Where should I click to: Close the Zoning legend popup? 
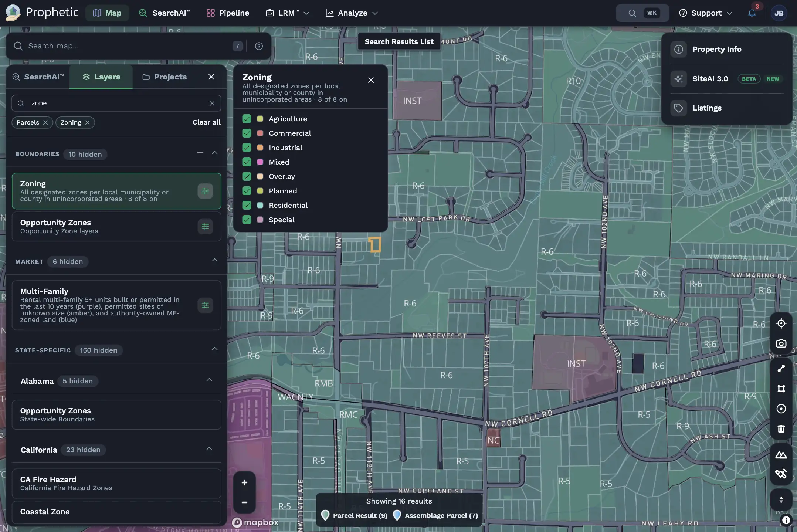[371, 80]
